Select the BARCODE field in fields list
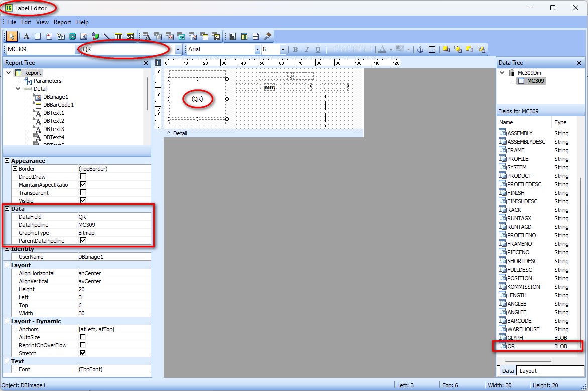The width and height of the screenshot is (588, 391). click(x=519, y=321)
